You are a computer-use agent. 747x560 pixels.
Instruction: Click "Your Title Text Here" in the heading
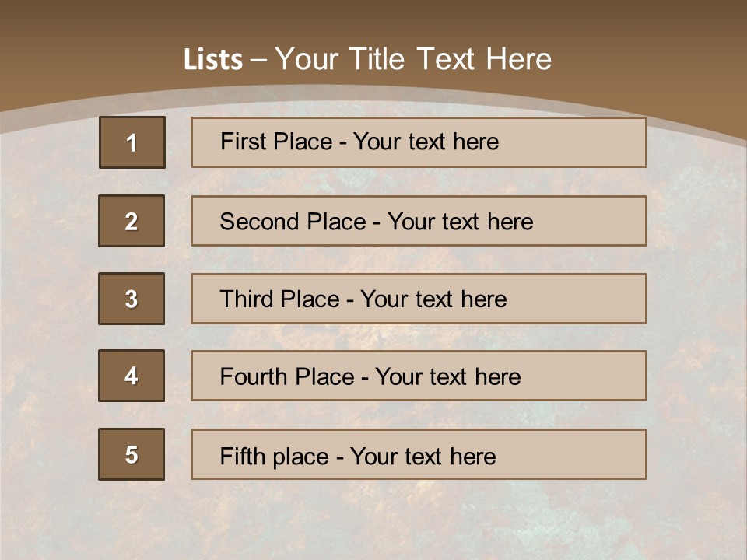coord(413,59)
